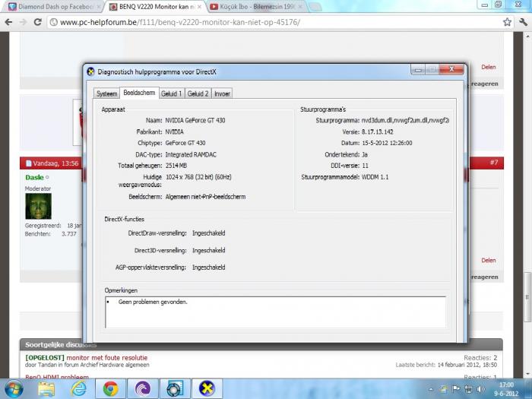This screenshot has height=399, width=532.
Task: Click the 'Geen problemen gevonden.' note text
Action: click(153, 302)
